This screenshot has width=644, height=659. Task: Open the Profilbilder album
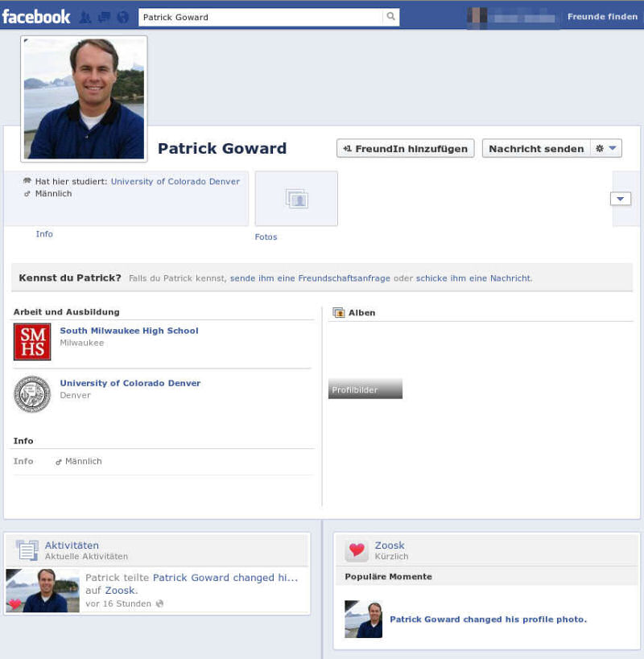(x=365, y=389)
